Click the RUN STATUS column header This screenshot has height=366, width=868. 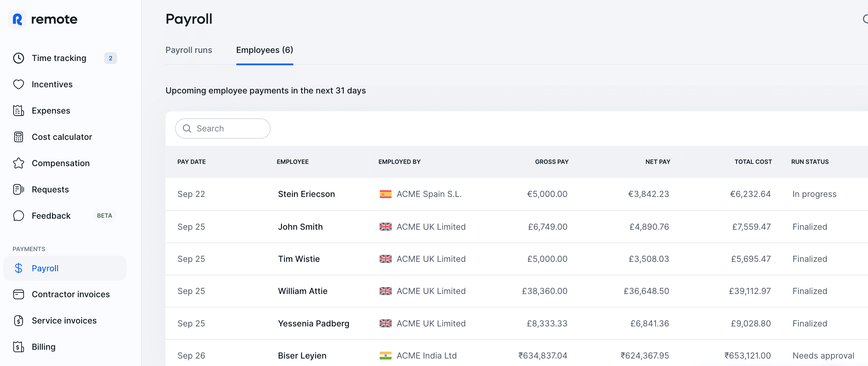pyautogui.click(x=810, y=162)
